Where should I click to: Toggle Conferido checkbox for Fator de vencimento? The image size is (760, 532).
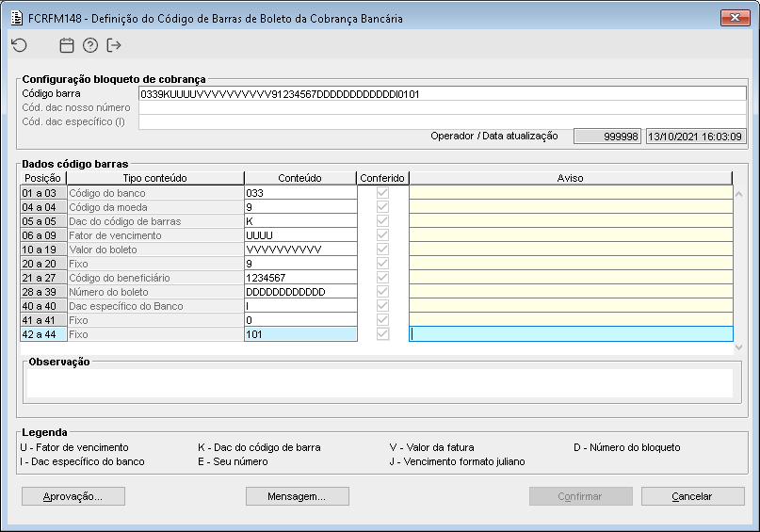click(382, 235)
